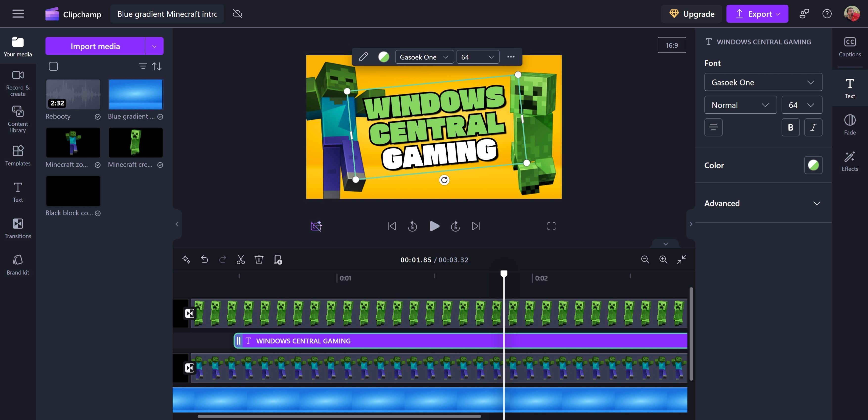
Task: Collapse the left media panel
Action: (x=177, y=224)
